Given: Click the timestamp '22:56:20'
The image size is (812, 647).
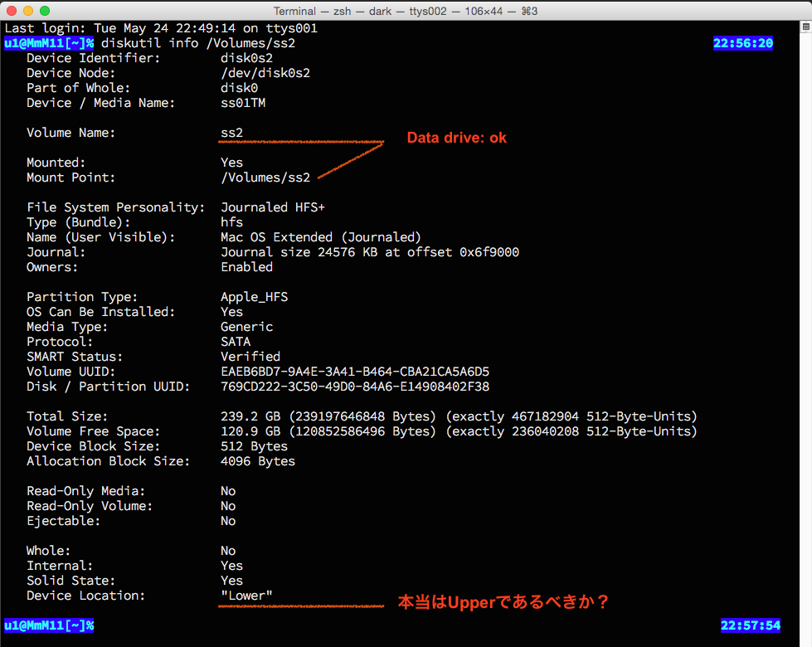Looking at the screenshot, I should 743,43.
